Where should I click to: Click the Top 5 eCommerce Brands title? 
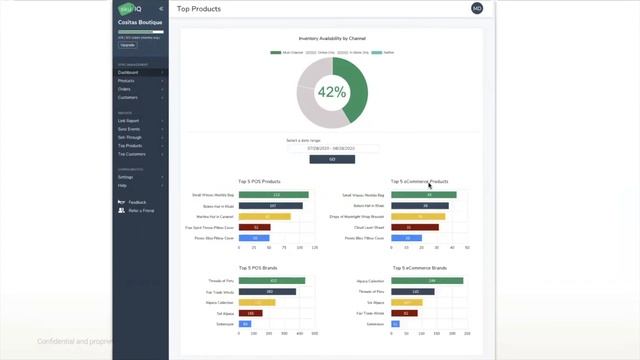(420, 268)
